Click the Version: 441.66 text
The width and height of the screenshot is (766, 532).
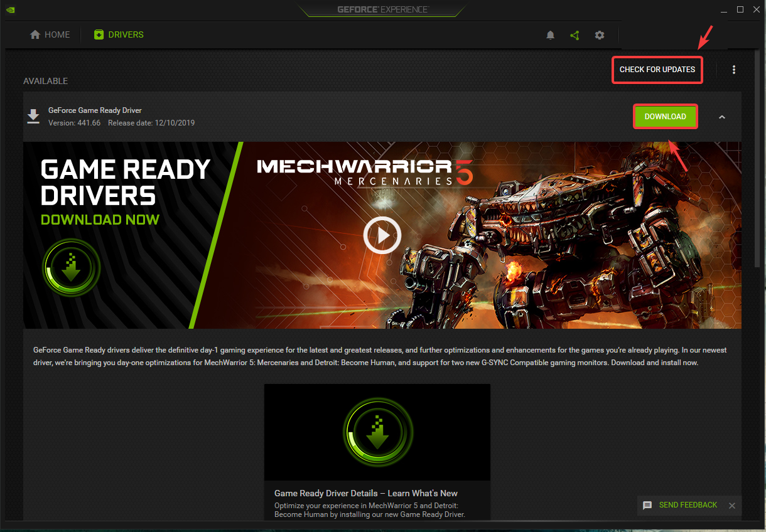click(74, 123)
